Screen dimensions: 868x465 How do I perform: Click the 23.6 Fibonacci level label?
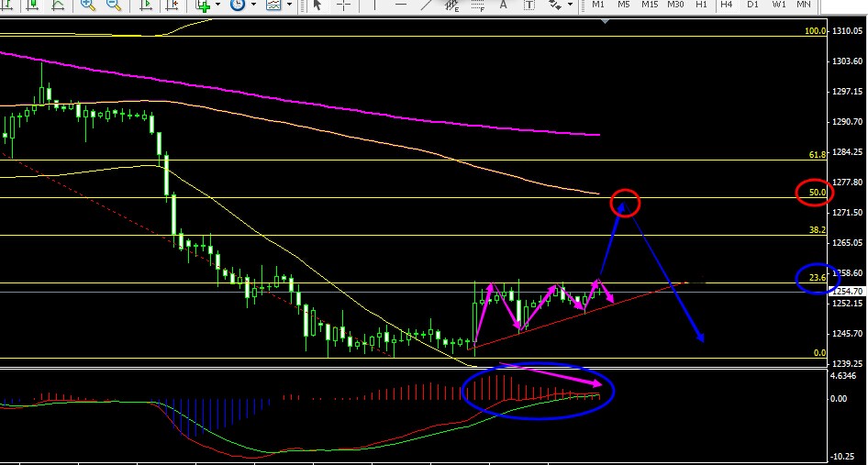pyautogui.click(x=818, y=277)
